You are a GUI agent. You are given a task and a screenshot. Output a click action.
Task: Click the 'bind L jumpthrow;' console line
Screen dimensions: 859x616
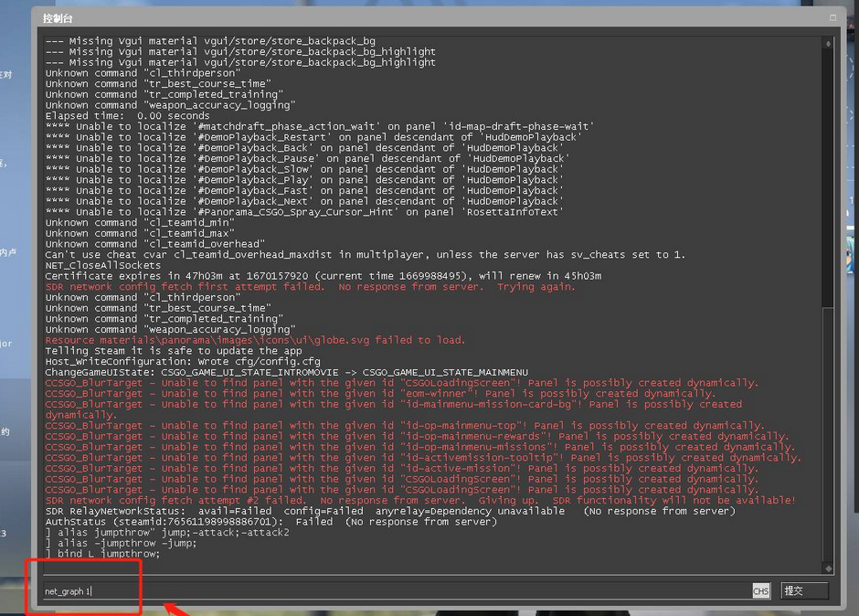102,554
